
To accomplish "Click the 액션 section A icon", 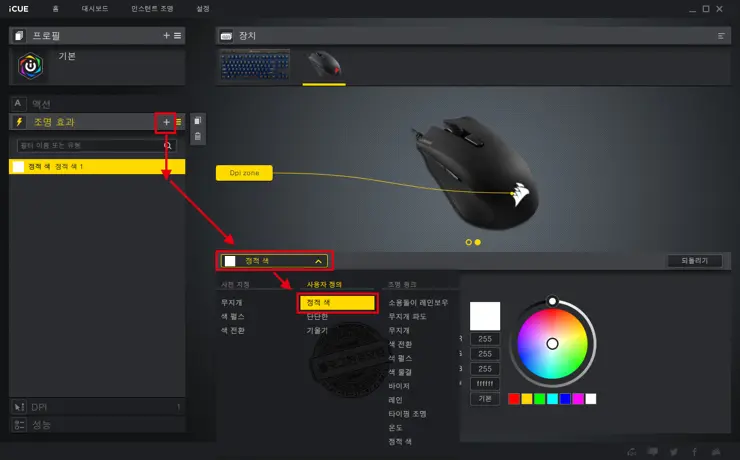I will [x=18, y=103].
